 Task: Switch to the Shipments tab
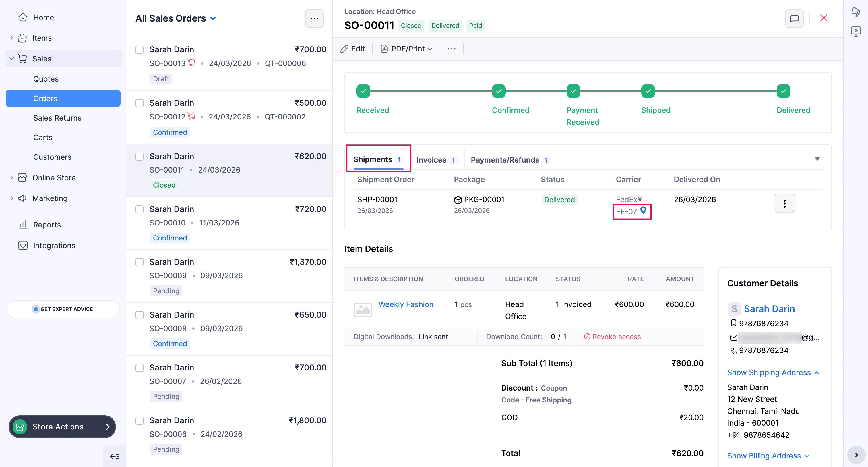[x=378, y=159]
